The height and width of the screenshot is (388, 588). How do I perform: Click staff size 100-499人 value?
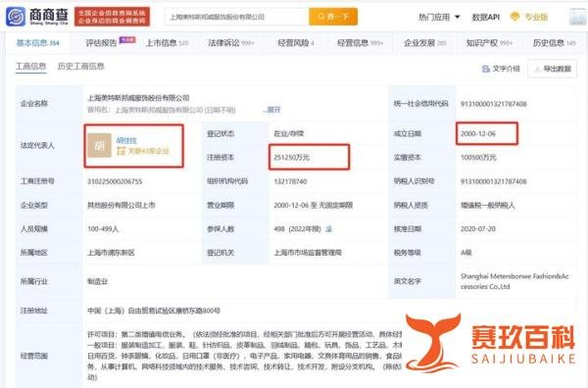click(103, 228)
